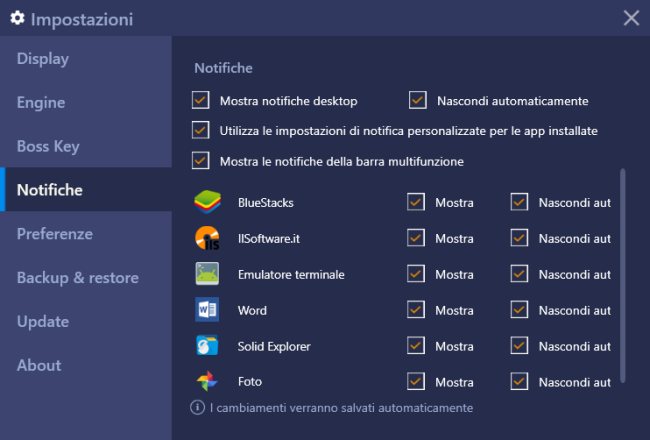Toggle Mostra checkbox for Foto

point(416,382)
